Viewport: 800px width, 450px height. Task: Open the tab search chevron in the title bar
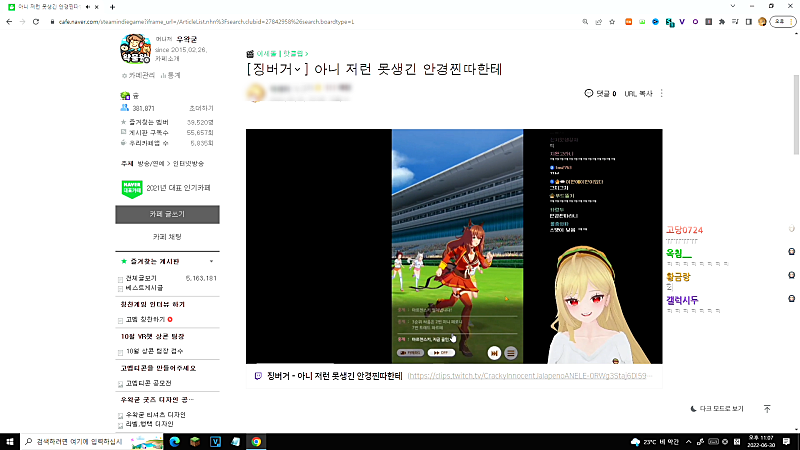[733, 6]
